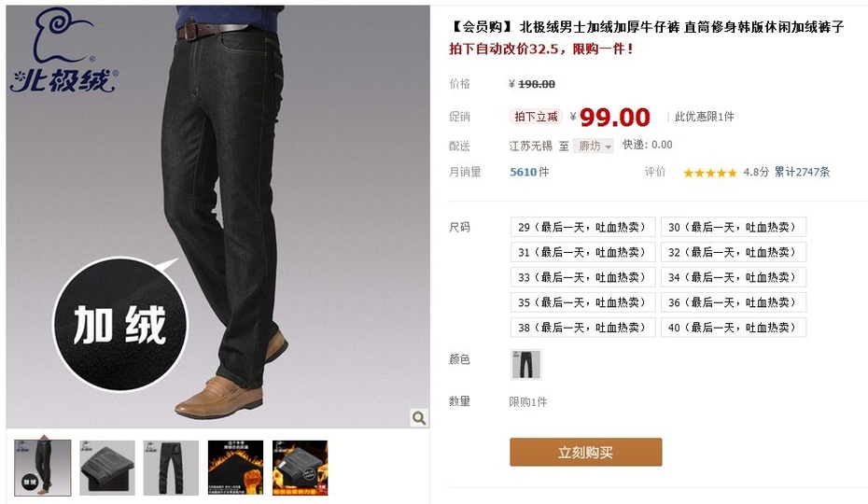Screen dimensions: 868x504
Task: Select the first thumbnail of model wearing jeans
Action: point(43,468)
